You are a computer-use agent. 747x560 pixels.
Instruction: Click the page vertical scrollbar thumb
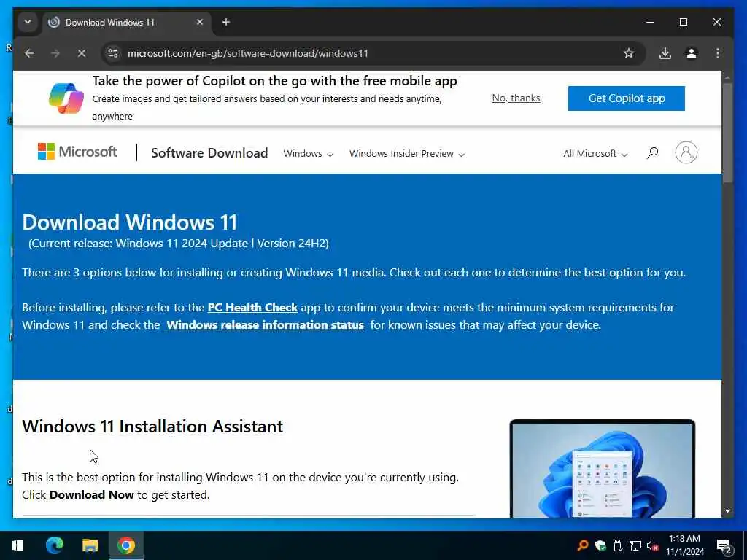tap(727, 133)
